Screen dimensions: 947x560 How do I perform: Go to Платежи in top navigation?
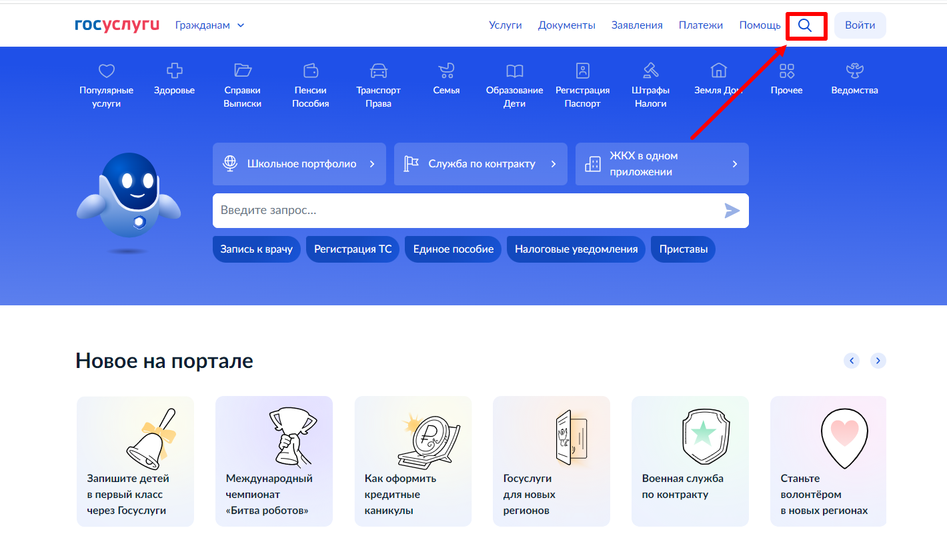point(700,25)
